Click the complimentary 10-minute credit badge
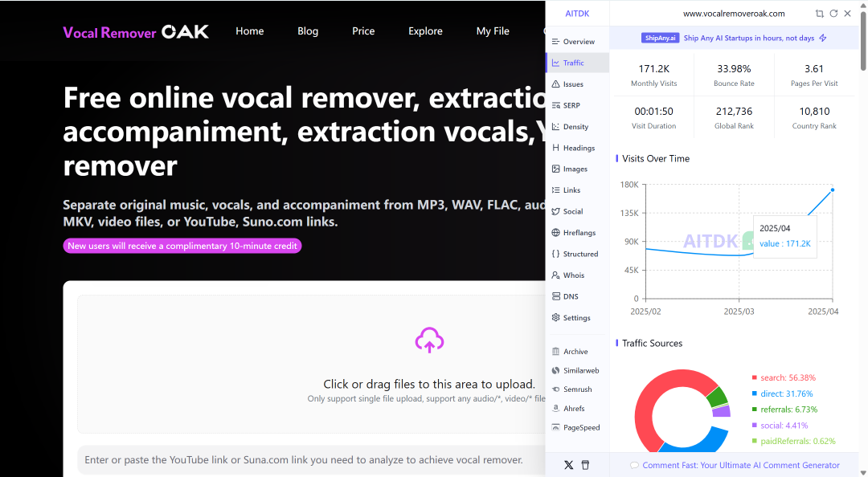This screenshot has height=477, width=868. [x=182, y=246]
